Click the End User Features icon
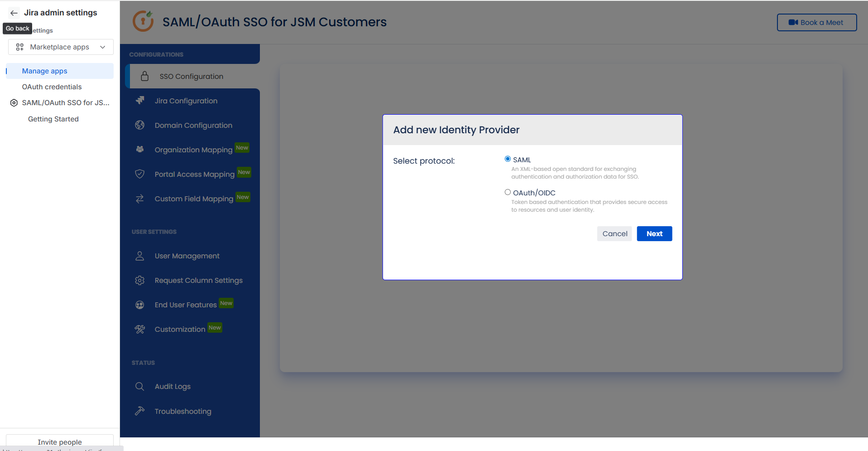This screenshot has width=868, height=451. tap(140, 305)
